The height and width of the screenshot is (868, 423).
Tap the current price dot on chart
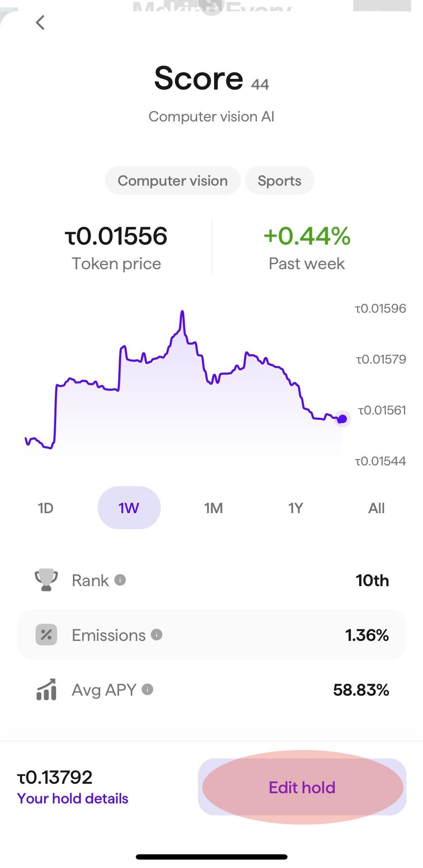click(343, 419)
